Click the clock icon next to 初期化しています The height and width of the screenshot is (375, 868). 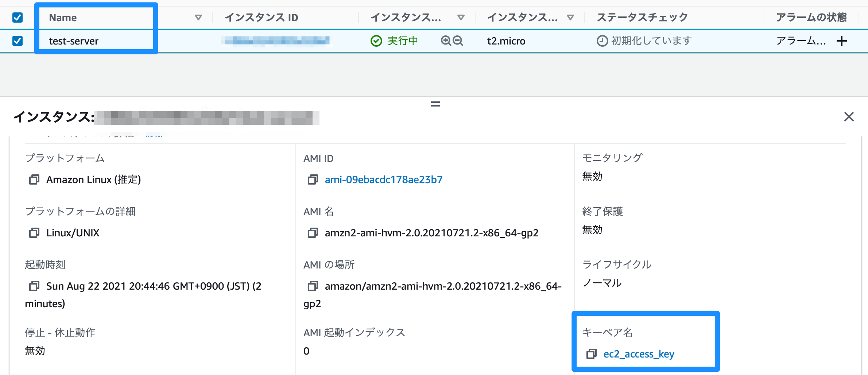coord(602,41)
